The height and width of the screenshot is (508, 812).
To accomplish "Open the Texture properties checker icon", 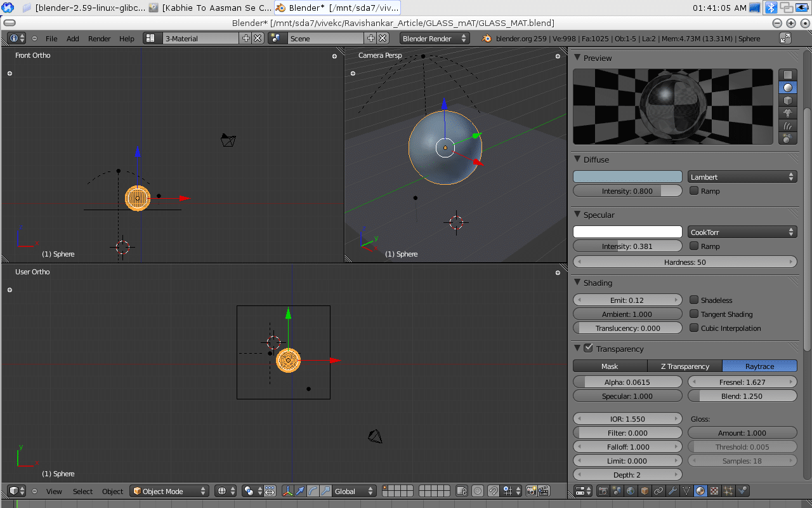I will pos(714,491).
